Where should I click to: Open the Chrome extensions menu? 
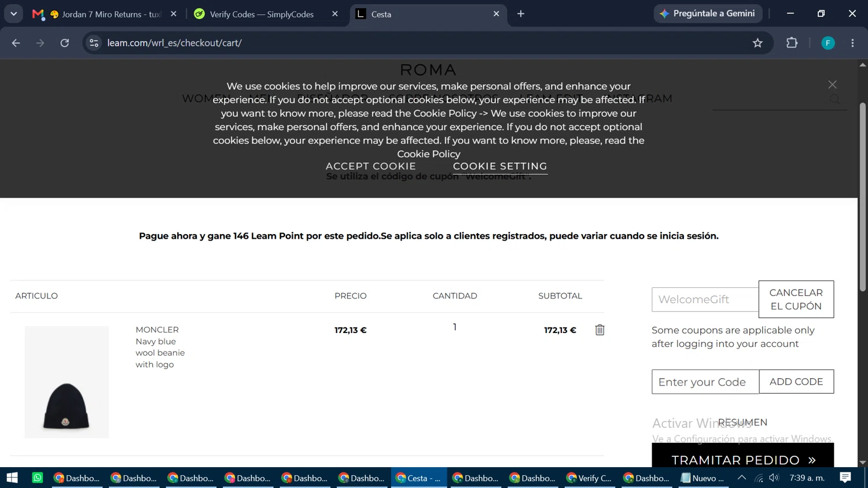792,43
